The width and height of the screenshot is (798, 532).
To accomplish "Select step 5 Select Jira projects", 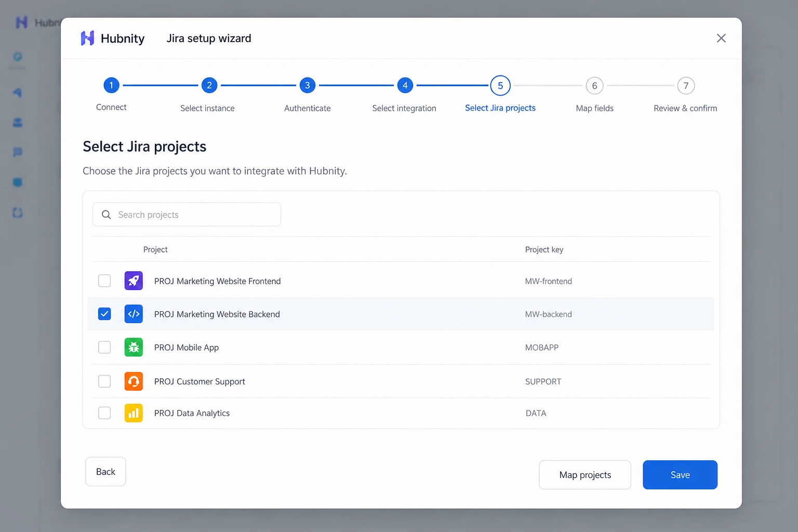I will (x=500, y=86).
